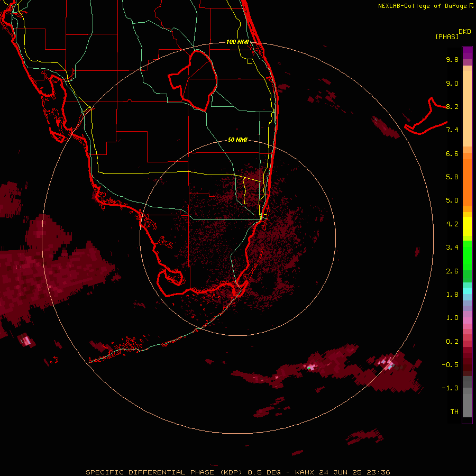
Task: Click the 1.8 value on the scale
Action: coord(452,295)
